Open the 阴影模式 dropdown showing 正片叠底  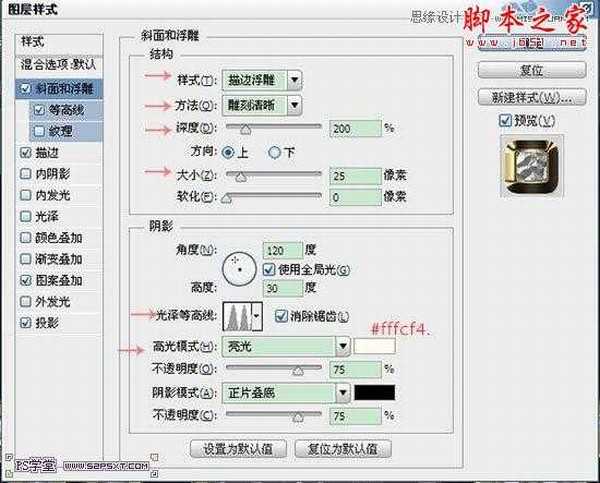[285, 393]
